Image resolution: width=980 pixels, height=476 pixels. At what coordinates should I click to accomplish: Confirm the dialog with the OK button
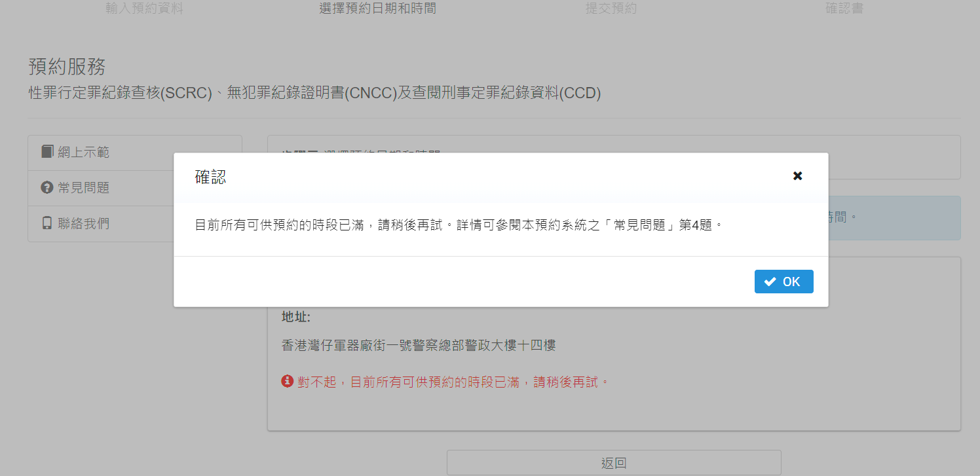(x=783, y=282)
